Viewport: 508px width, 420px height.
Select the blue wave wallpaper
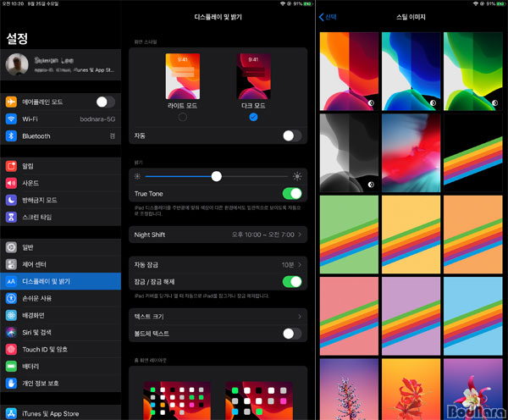(411, 71)
